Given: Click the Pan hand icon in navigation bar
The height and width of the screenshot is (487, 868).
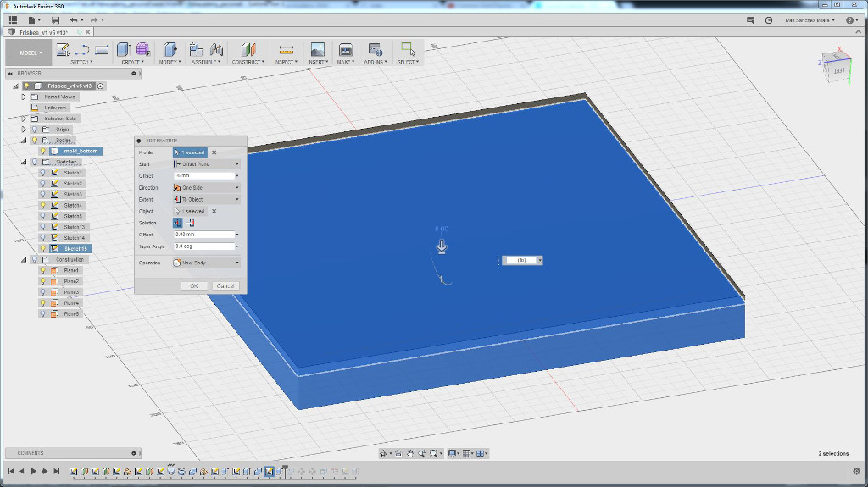Looking at the screenshot, I should coord(410,453).
